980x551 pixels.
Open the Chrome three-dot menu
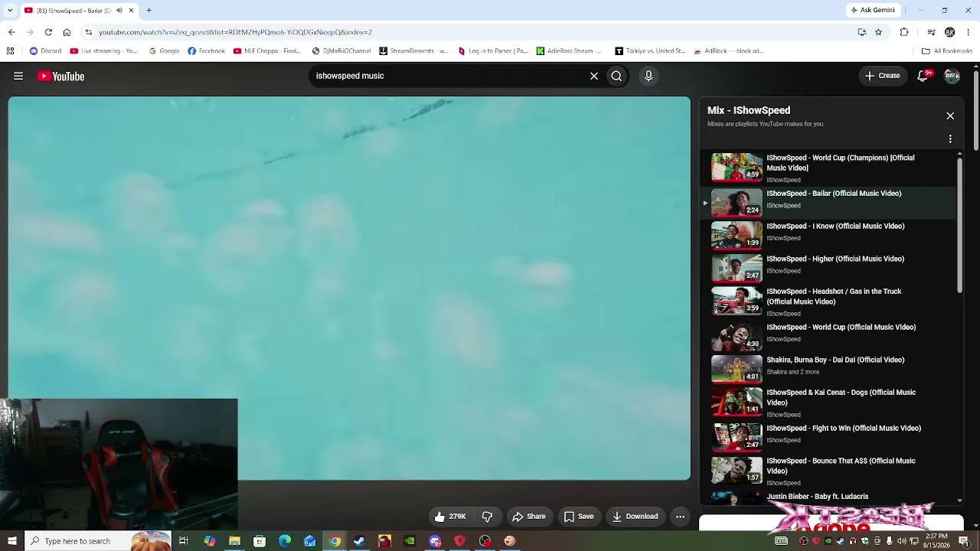[x=969, y=32]
